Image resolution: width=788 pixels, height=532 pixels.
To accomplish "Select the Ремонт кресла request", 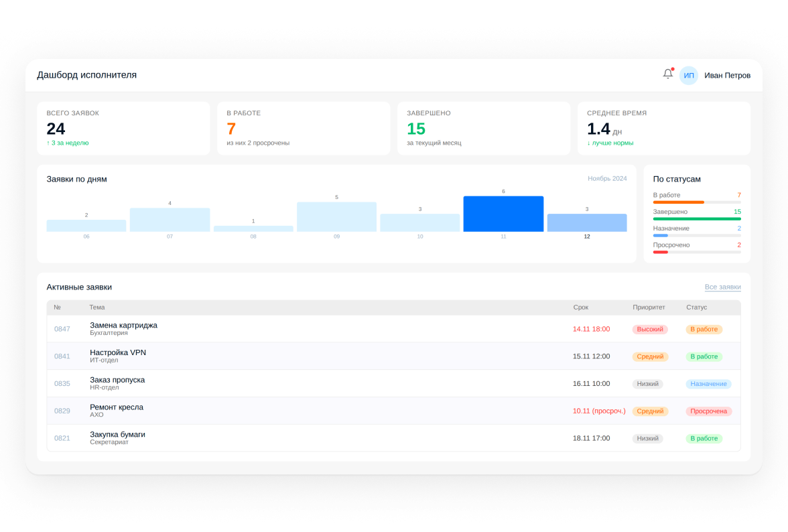I will pyautogui.click(x=393, y=411).
